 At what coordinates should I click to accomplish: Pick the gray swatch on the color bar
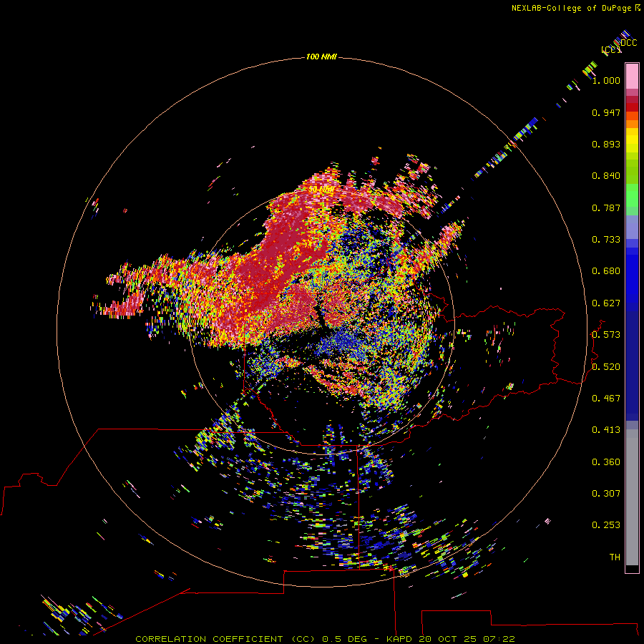[632, 497]
